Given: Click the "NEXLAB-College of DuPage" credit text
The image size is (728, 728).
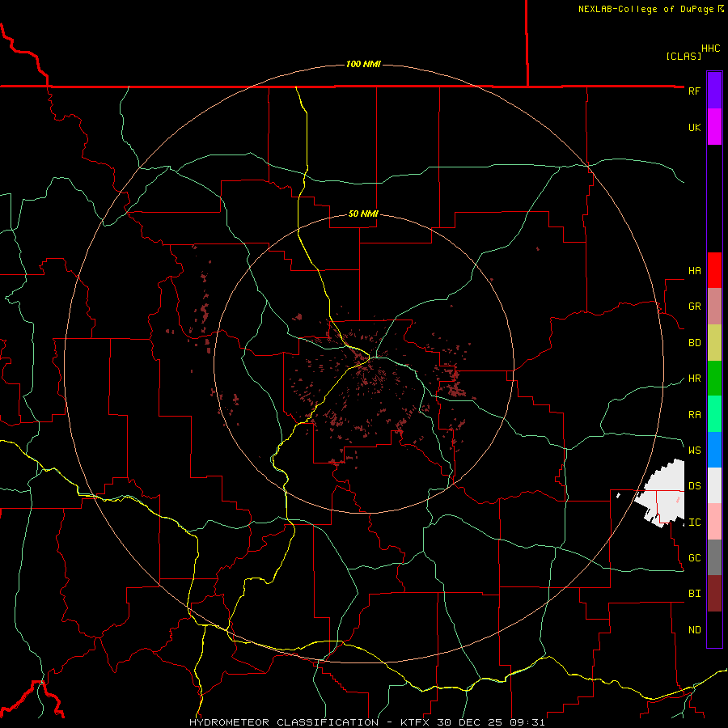Looking at the screenshot, I should coord(645,9).
